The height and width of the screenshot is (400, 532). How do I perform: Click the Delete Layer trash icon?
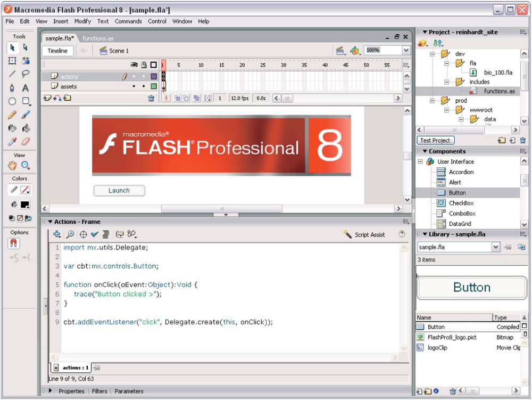pyautogui.click(x=151, y=99)
